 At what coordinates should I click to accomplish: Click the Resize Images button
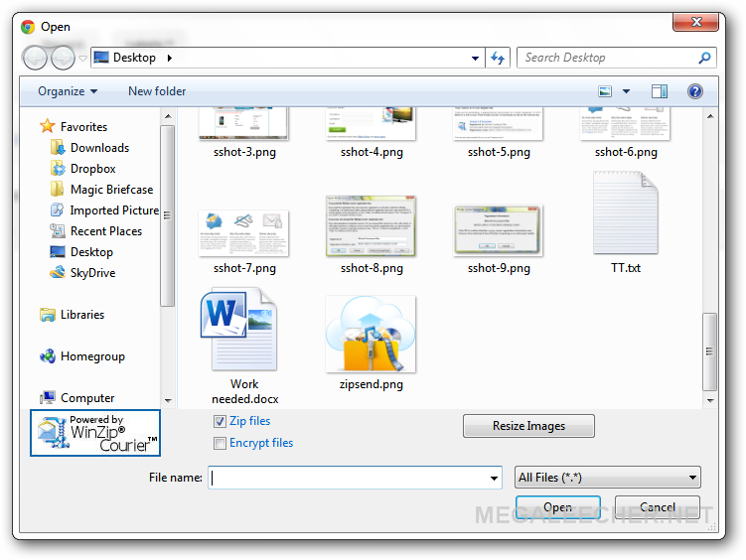click(x=528, y=426)
